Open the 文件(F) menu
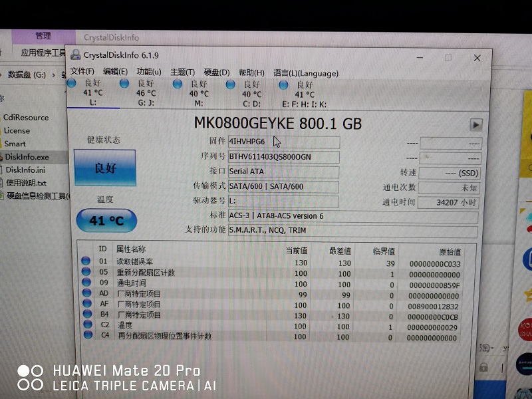This screenshot has height=399, width=532. (82, 71)
